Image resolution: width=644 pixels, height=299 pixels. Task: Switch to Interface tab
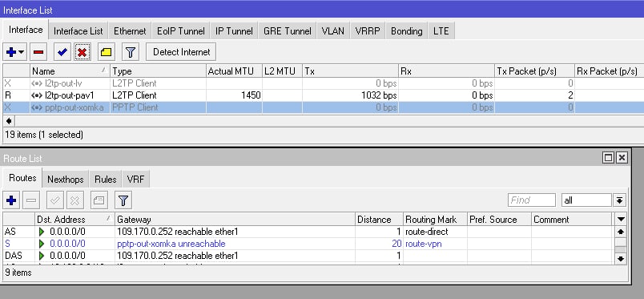26,30
